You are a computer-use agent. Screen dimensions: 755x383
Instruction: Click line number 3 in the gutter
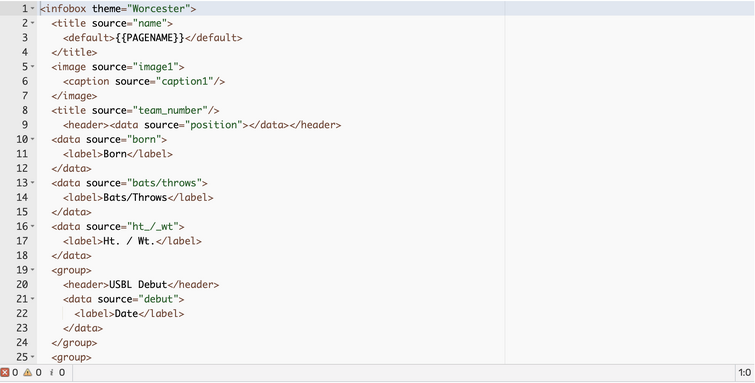pos(25,38)
